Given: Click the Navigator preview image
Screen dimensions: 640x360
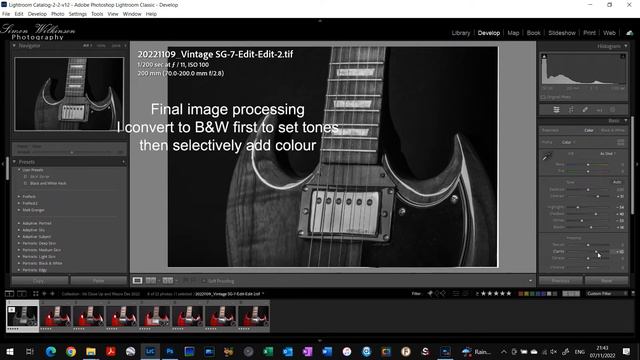Looking at the screenshot, I should 69,94.
